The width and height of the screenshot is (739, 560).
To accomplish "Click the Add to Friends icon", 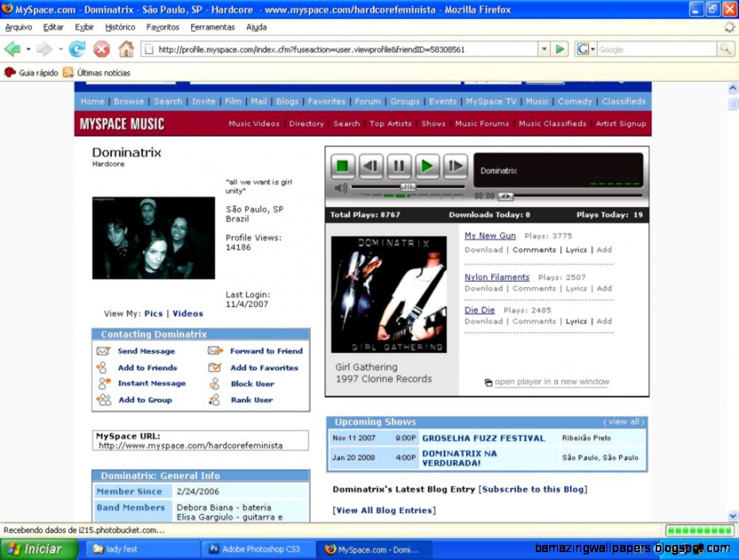I will pos(102,367).
